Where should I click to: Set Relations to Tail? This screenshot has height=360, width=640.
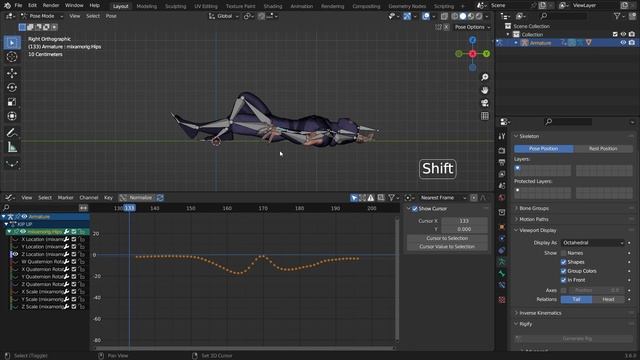tap(576, 300)
